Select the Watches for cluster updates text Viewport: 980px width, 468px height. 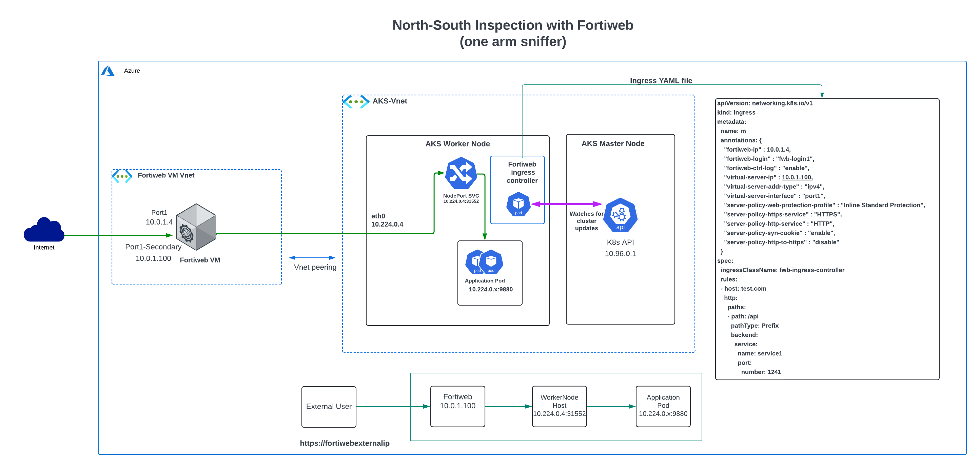(586, 221)
